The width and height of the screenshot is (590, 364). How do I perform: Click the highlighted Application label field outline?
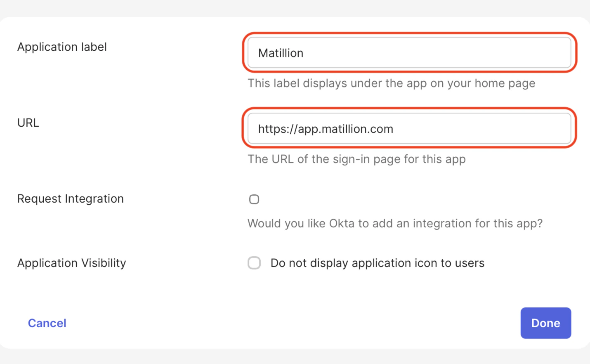pos(409,53)
